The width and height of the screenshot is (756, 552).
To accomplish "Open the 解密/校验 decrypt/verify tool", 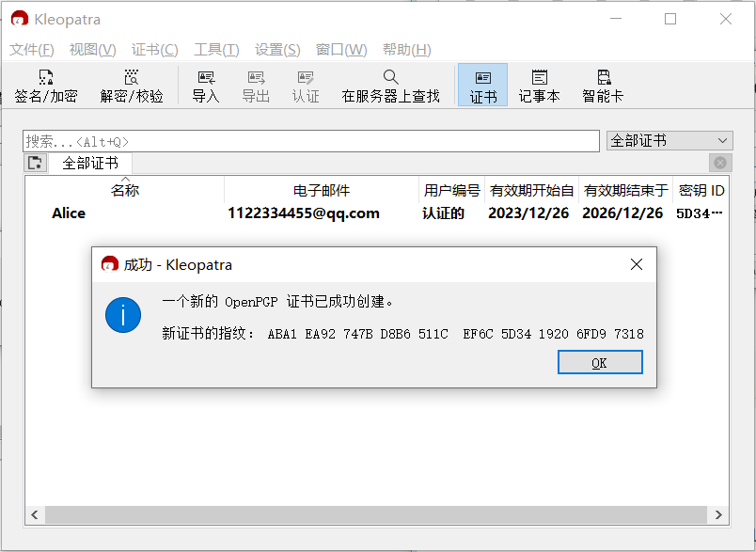I will 131,86.
